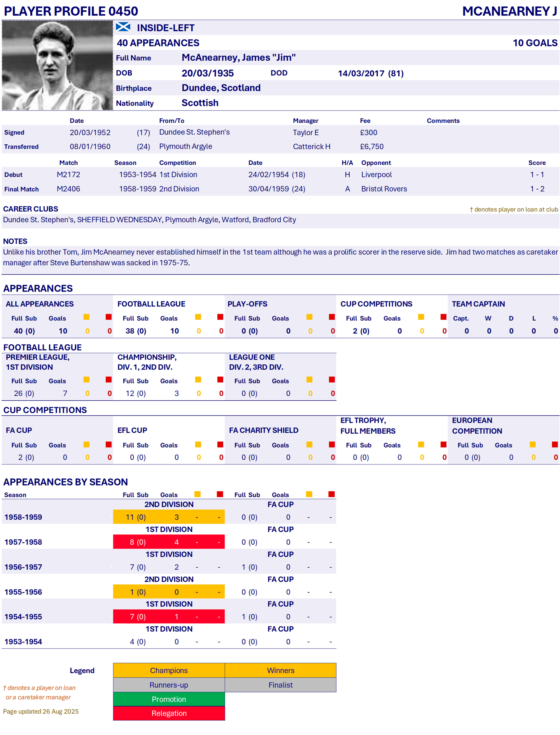This screenshot has height=735, width=560.
Task: Click Plymouth Argyle transfer entry
Action: [x=185, y=147]
